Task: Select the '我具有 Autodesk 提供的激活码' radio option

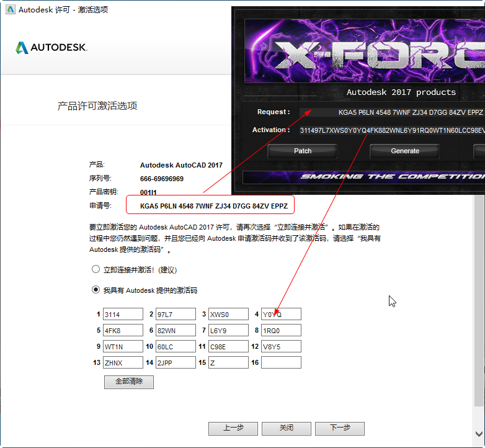Action: tap(96, 290)
